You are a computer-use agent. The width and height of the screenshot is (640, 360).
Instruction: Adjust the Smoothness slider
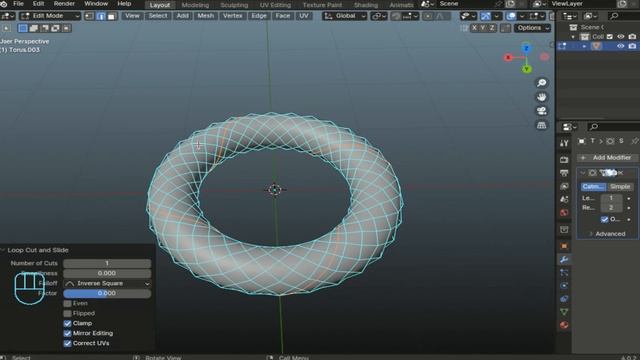point(107,273)
